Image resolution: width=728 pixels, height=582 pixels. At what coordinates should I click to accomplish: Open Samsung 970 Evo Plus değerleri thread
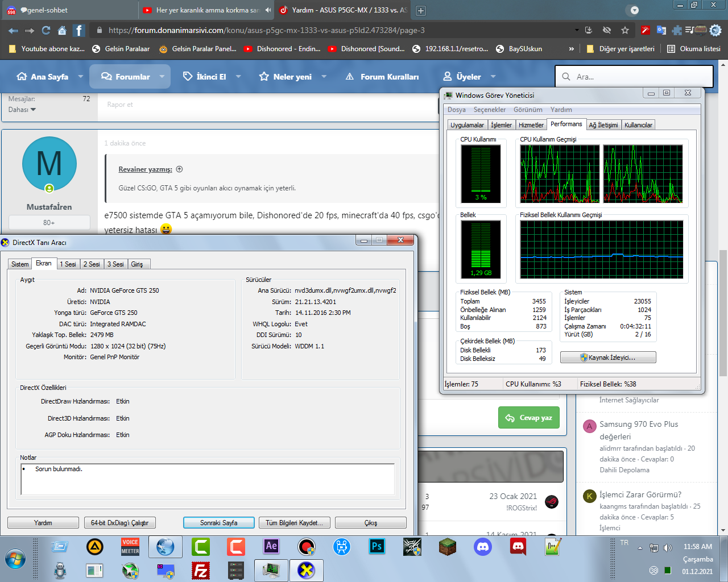pos(639,430)
